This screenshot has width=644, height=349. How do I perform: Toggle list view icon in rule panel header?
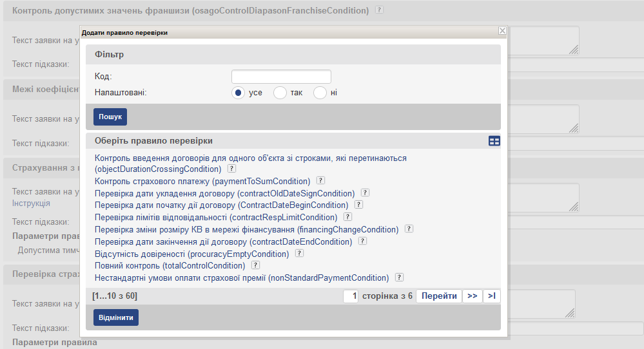[494, 141]
